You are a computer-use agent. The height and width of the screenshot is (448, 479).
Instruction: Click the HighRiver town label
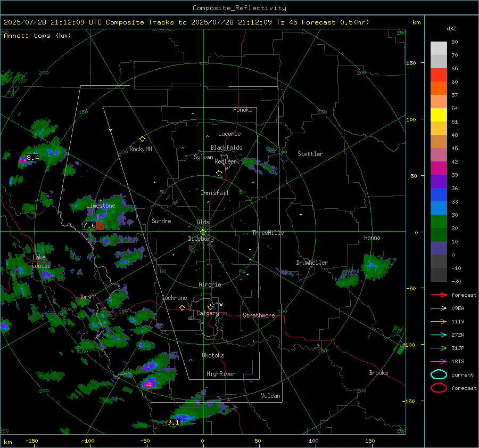(x=221, y=374)
